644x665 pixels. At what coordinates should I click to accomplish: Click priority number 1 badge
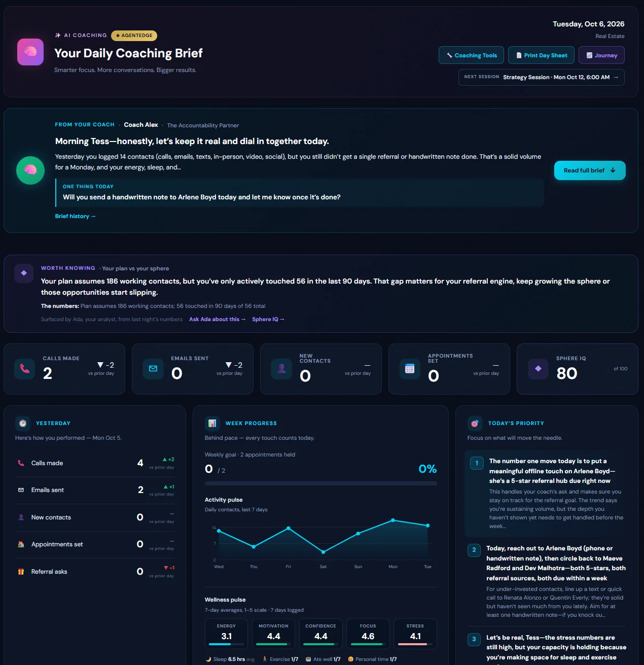click(x=477, y=463)
